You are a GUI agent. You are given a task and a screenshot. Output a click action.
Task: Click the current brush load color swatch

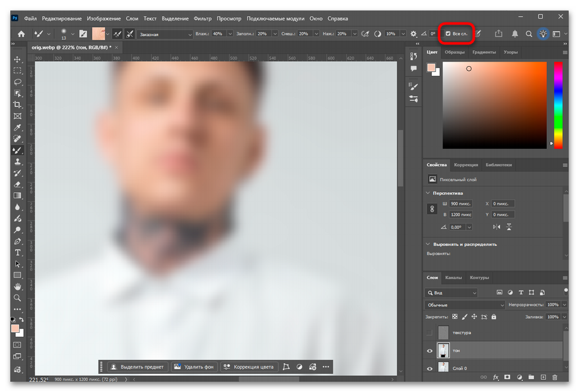(x=98, y=34)
